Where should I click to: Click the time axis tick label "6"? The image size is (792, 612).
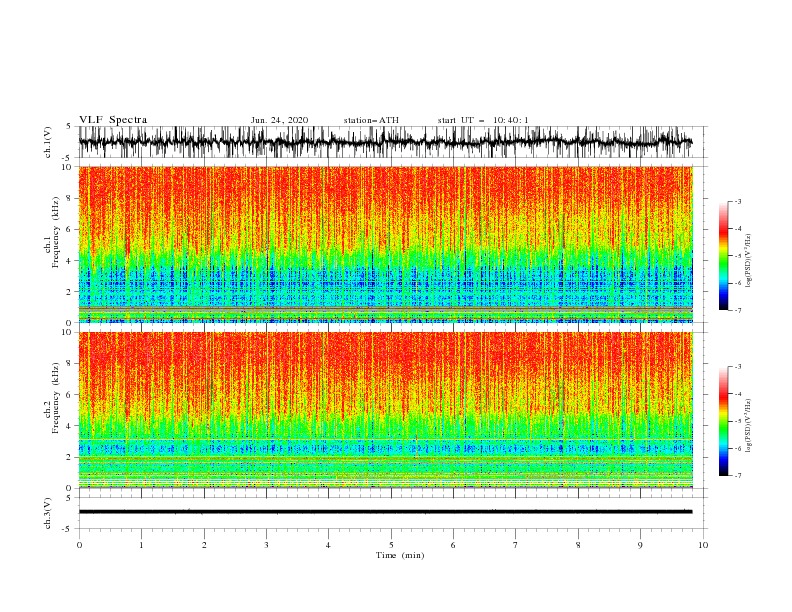pyautogui.click(x=453, y=545)
